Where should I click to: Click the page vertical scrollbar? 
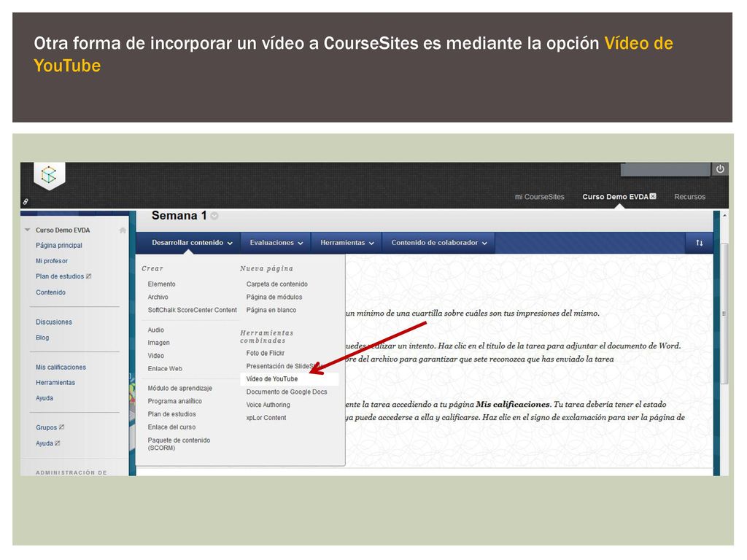[x=724, y=313]
